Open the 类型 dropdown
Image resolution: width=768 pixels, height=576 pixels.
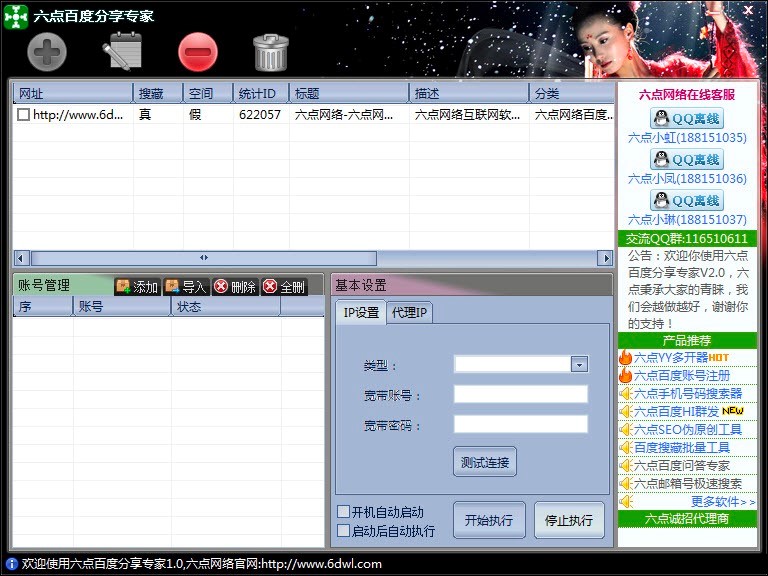[x=579, y=364]
